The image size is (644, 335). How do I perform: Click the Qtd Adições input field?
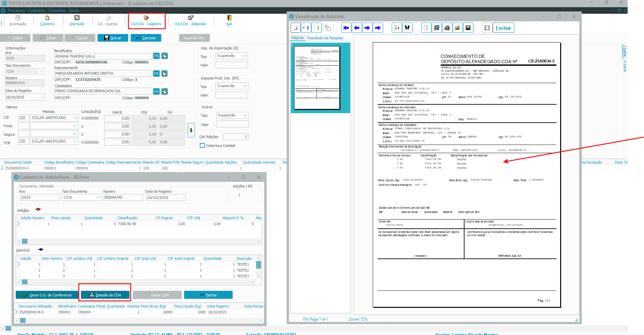coord(236,136)
